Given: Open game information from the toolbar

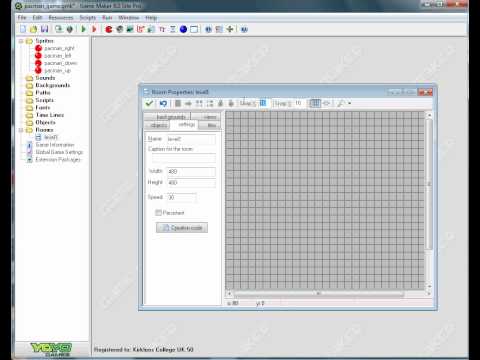Looking at the screenshot, I should [x=208, y=29].
